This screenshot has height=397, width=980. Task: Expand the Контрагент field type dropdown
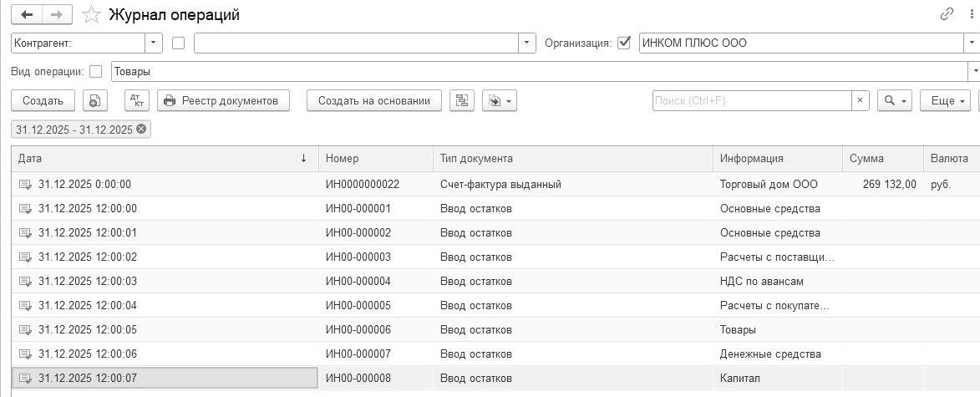pyautogui.click(x=154, y=43)
